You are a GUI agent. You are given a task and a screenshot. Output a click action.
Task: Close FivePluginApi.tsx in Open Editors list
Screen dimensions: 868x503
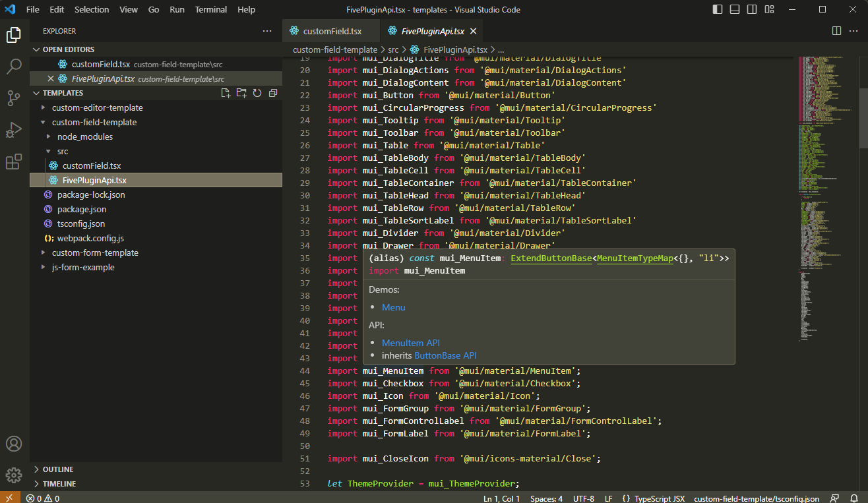(x=51, y=78)
